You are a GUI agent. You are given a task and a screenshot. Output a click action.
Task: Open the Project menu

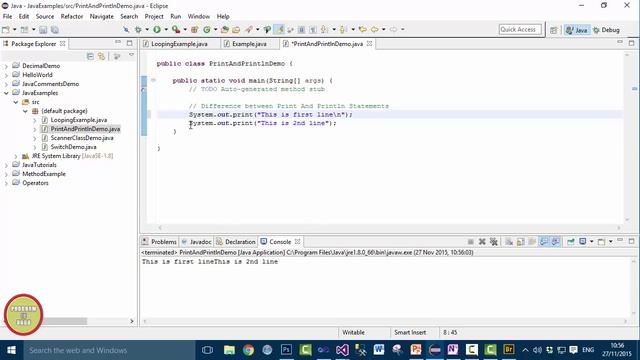click(154, 16)
